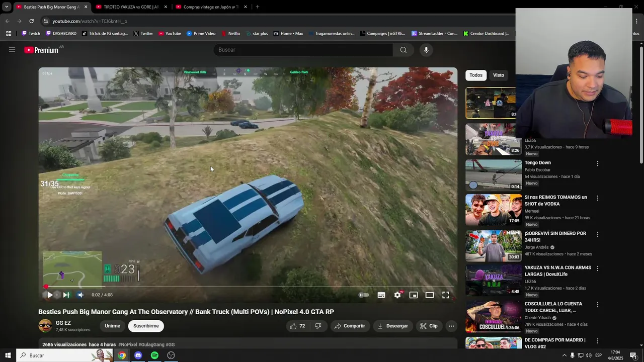
Task: Open the StreamLadder bookmark
Action: pos(435,34)
